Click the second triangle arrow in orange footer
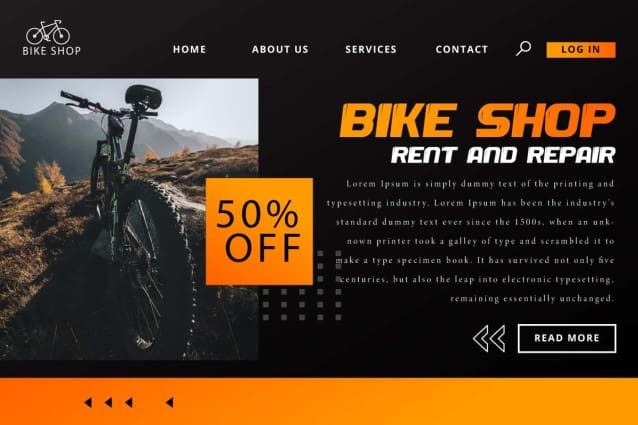 [108, 403]
